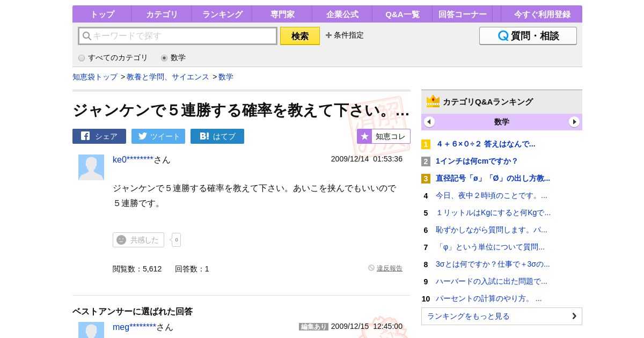Open ranking 8: 3σとは何ですか？
The image size is (644, 338).
493,264
